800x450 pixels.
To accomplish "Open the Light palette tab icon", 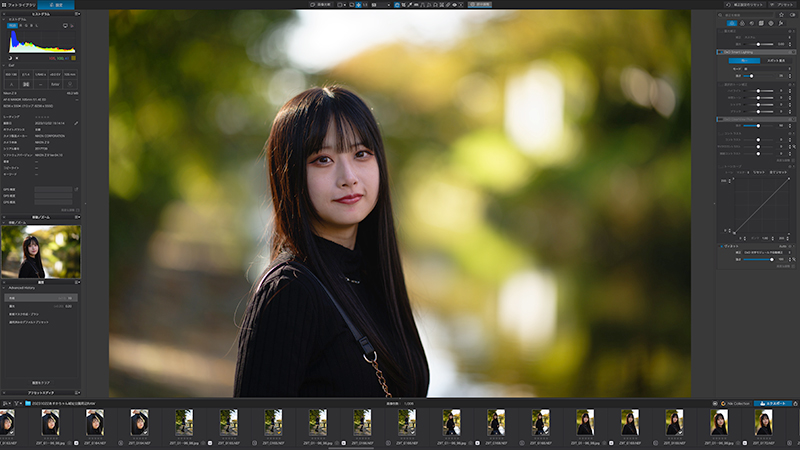I will tap(732, 23).
